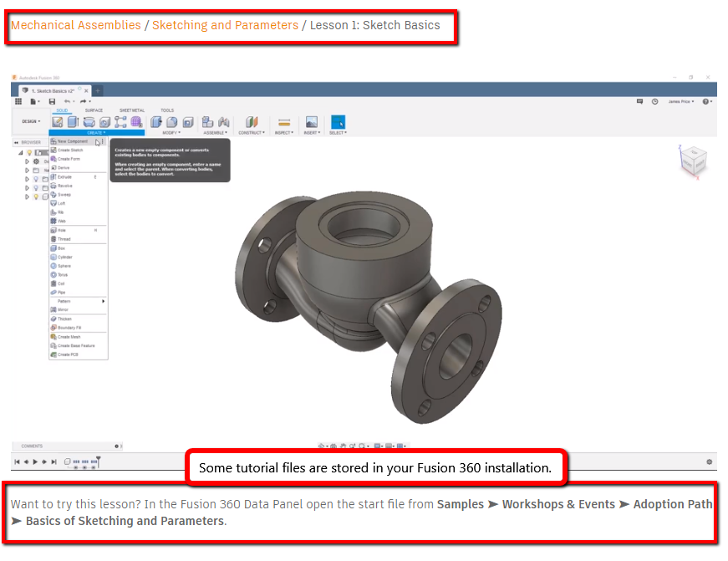Click the Select tool icon
728x561 pixels.
[338, 122]
